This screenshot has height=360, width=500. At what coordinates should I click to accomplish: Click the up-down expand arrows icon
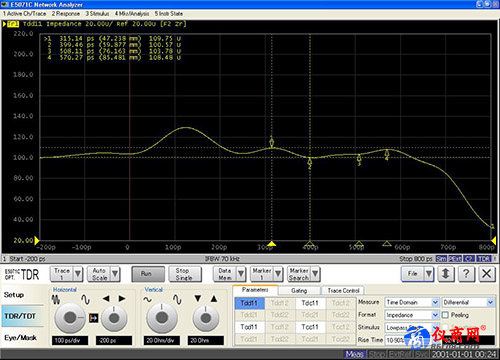[x=445, y=274]
